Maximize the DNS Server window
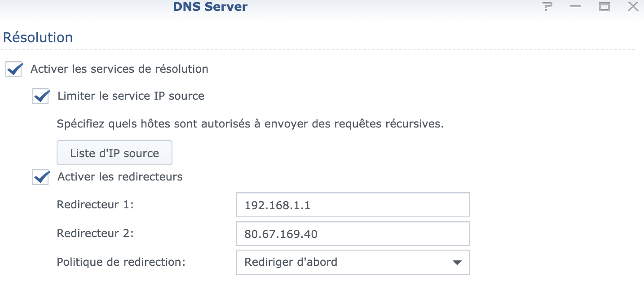The height and width of the screenshot is (308, 644). click(x=604, y=7)
